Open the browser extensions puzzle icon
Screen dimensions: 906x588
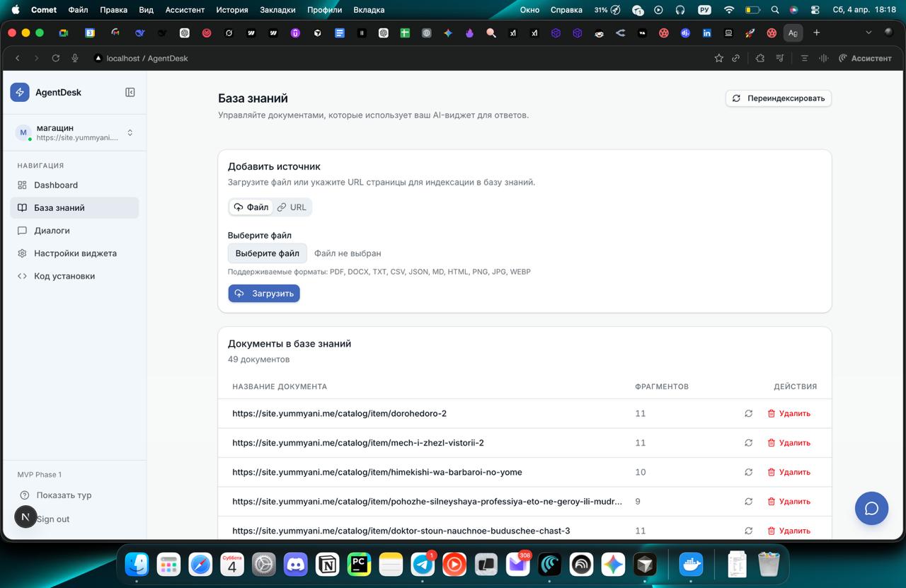pyautogui.click(x=759, y=58)
